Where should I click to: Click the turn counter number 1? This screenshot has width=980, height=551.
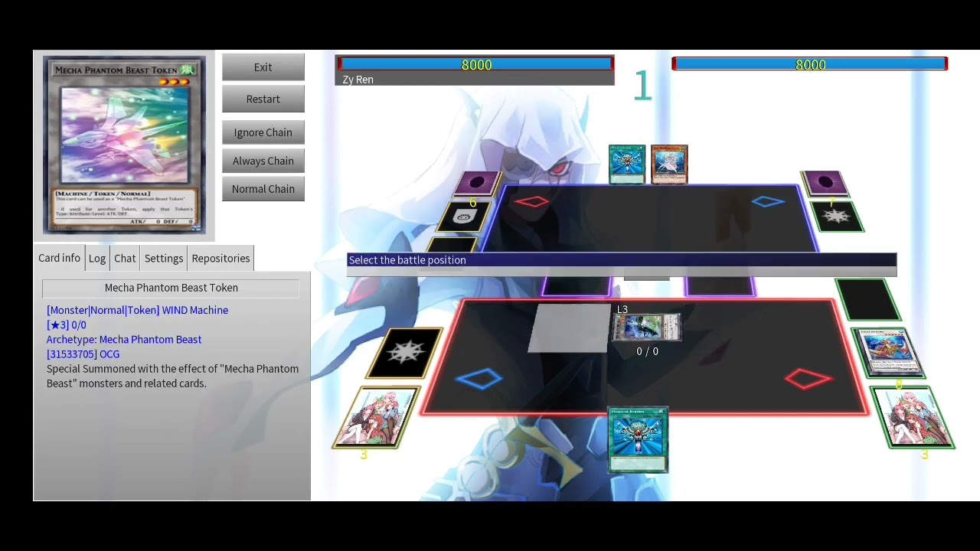(642, 86)
